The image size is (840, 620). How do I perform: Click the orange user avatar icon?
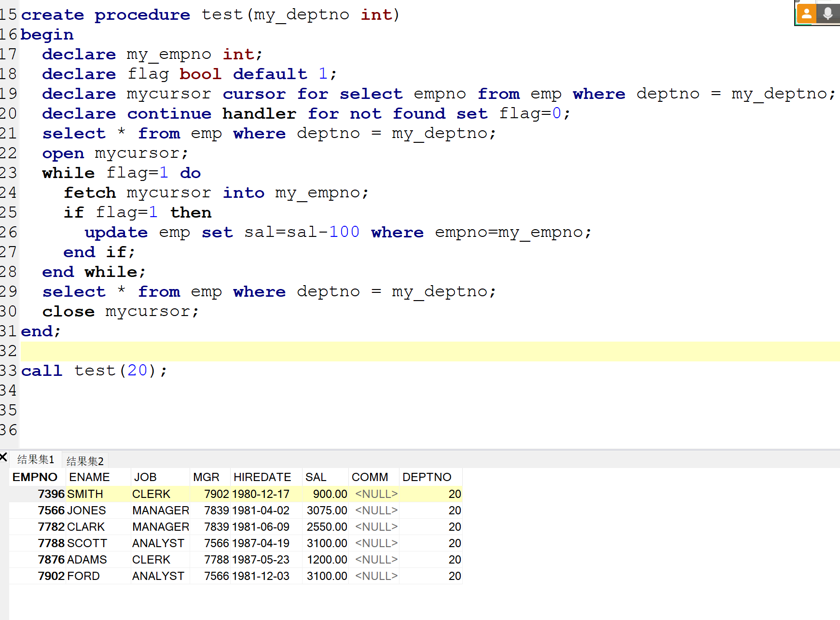(806, 13)
